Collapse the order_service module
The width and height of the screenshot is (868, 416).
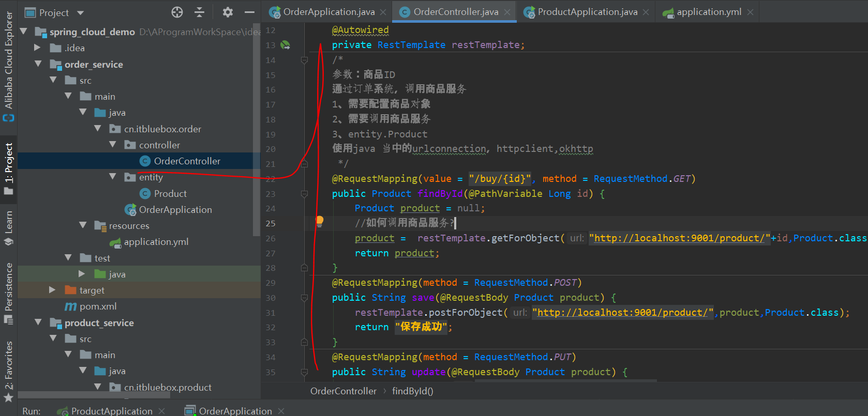[38, 64]
